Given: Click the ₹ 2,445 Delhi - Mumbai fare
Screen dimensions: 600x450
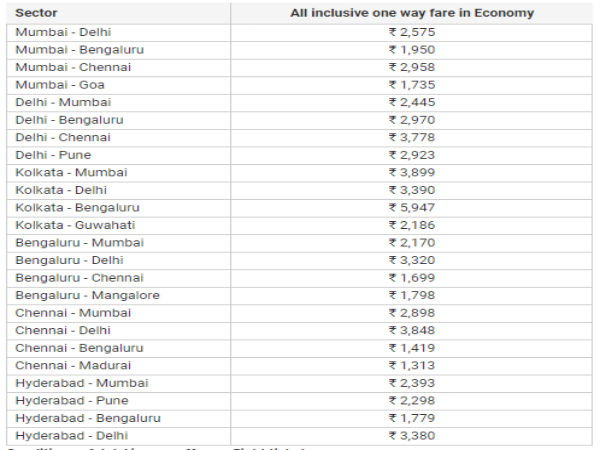Looking at the screenshot, I should click(411, 102).
